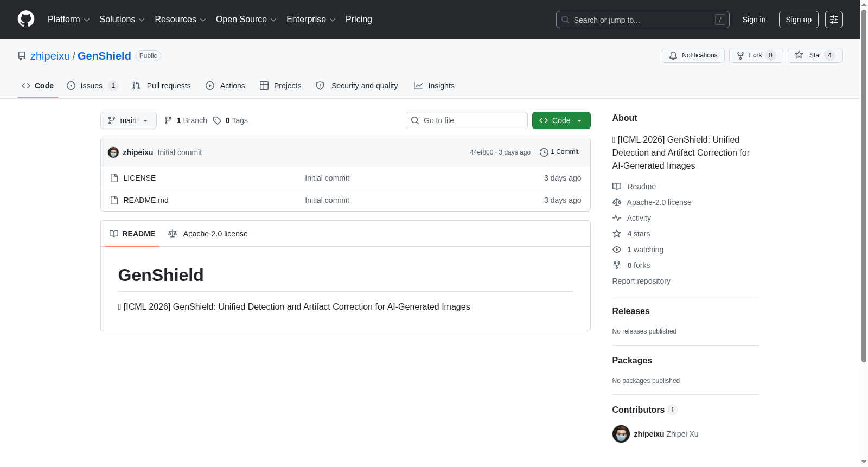Image resolution: width=868 pixels, height=467 pixels.
Task: Expand the Resources menu
Action: tap(180, 20)
